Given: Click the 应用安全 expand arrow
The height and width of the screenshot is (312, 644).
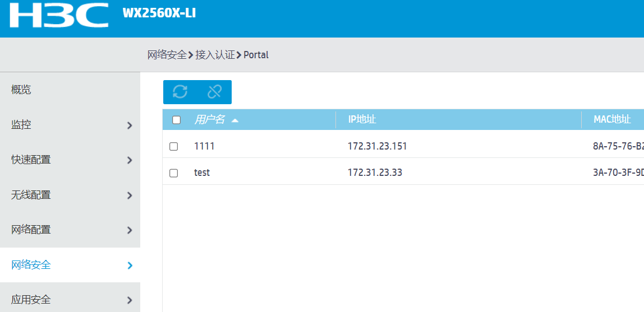Looking at the screenshot, I should [x=130, y=300].
